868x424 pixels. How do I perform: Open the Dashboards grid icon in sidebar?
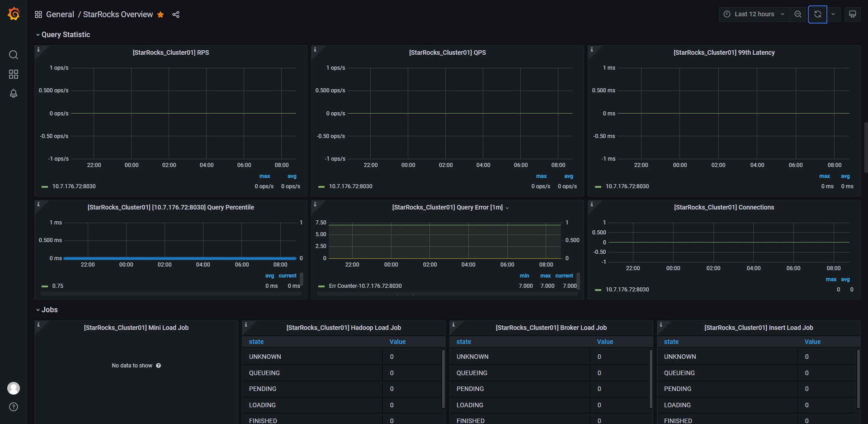tap(14, 74)
